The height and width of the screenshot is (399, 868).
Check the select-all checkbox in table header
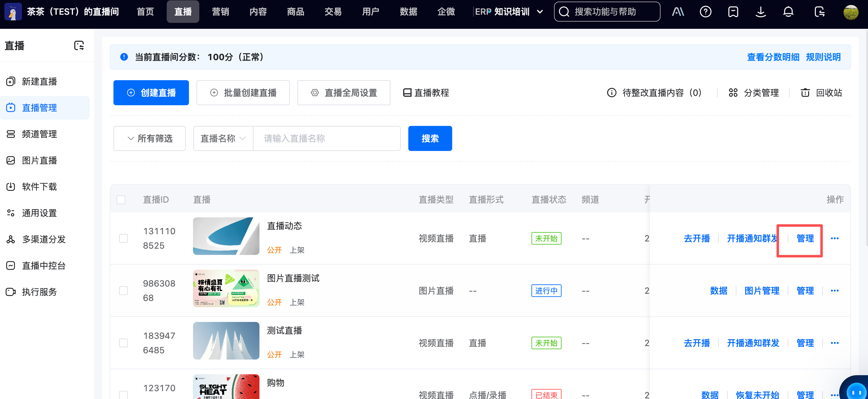click(x=121, y=200)
